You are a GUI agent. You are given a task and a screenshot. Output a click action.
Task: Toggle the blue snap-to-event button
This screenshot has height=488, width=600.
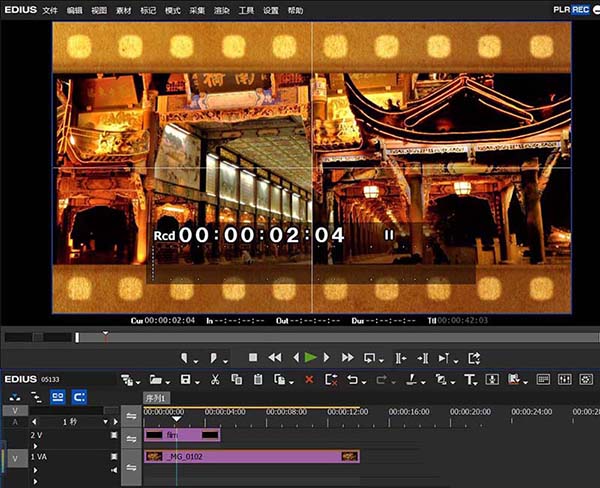[x=79, y=397]
